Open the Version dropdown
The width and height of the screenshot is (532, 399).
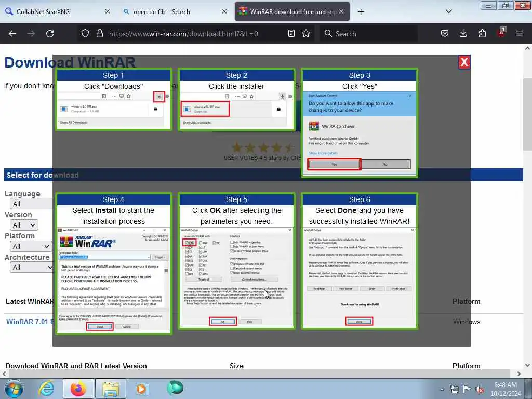(x=24, y=225)
